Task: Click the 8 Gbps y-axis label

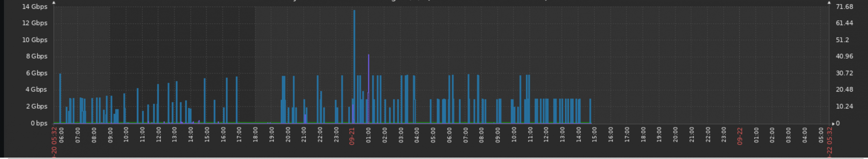Action: pos(37,56)
